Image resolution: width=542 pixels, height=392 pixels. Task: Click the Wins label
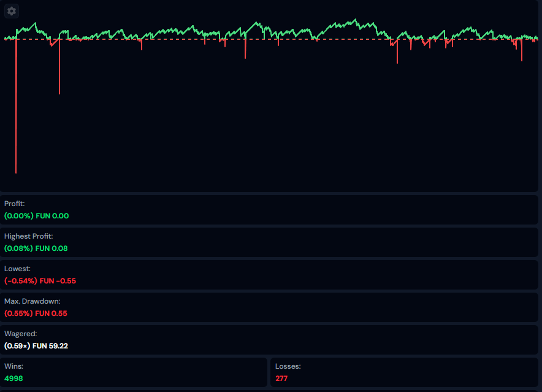[14, 366]
